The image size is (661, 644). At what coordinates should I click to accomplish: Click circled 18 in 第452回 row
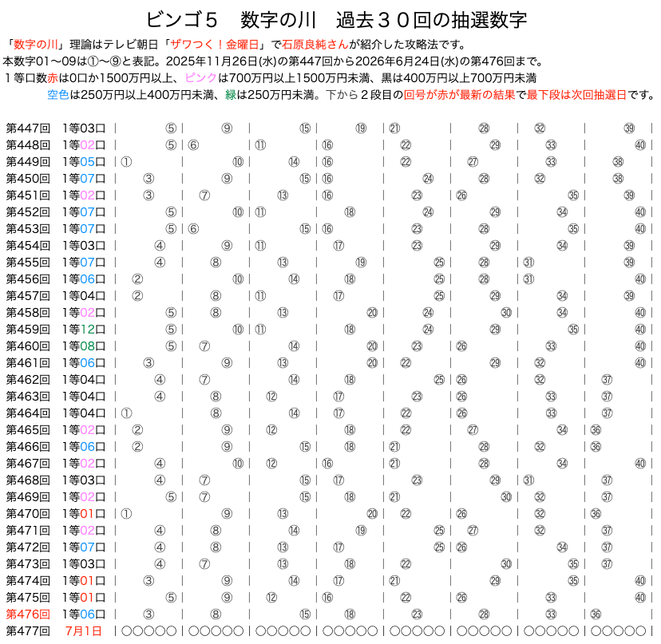(350, 212)
